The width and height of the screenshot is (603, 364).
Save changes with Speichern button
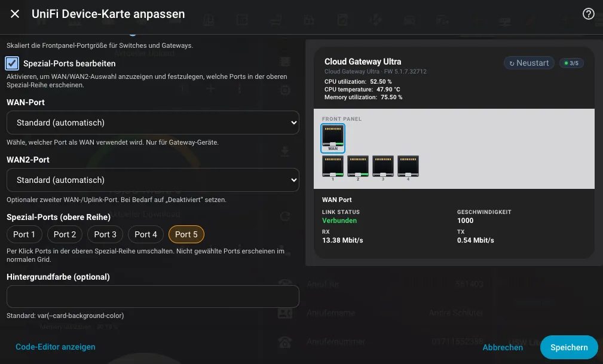tap(569, 347)
